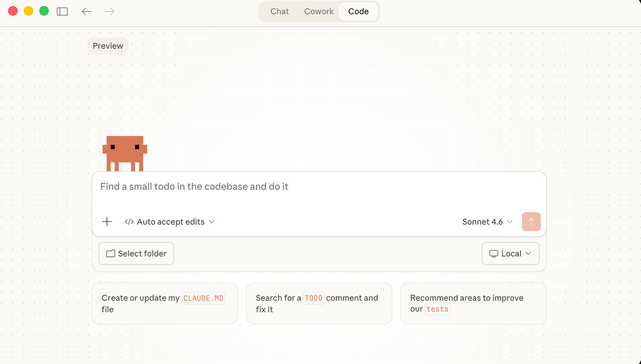The height and width of the screenshot is (364, 641).
Task: Open the attach file plus icon
Action: tap(107, 222)
